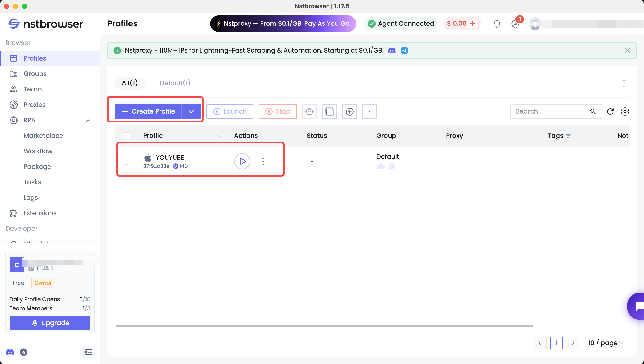The width and height of the screenshot is (644, 364).
Task: Open the Workflow menu item
Action: click(38, 151)
